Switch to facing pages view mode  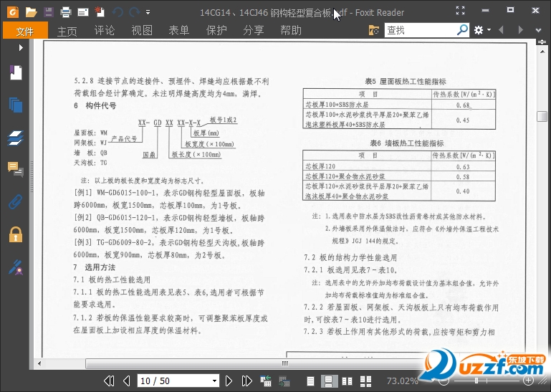coord(348,381)
